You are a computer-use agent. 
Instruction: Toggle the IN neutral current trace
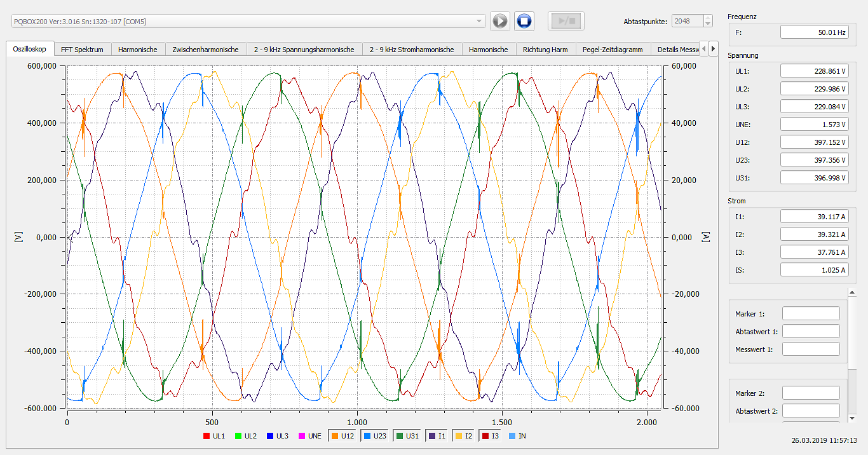(517, 436)
